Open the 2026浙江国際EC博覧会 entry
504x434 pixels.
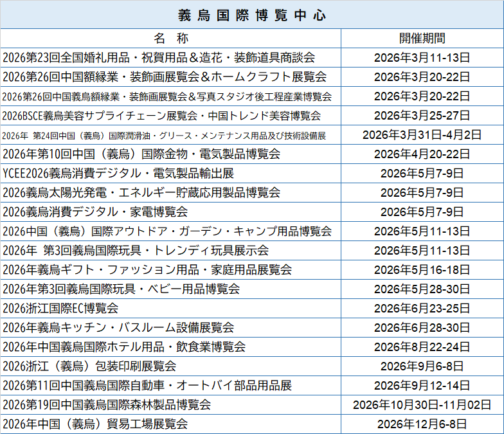click(60, 309)
